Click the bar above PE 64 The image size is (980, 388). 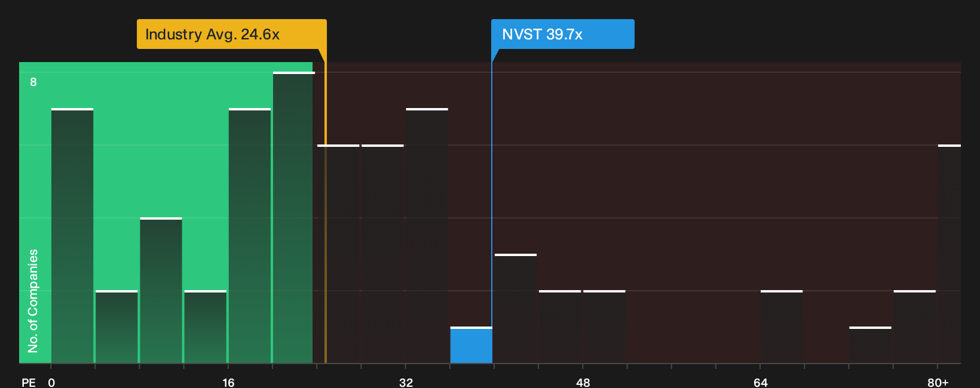pos(781,327)
